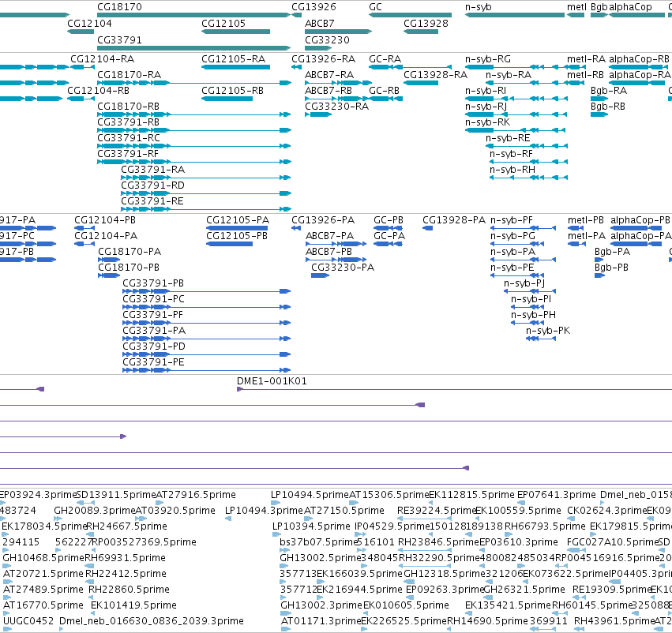Click the alphaCop-PA protein label
Screen dimensions: 672x633
click(641, 235)
